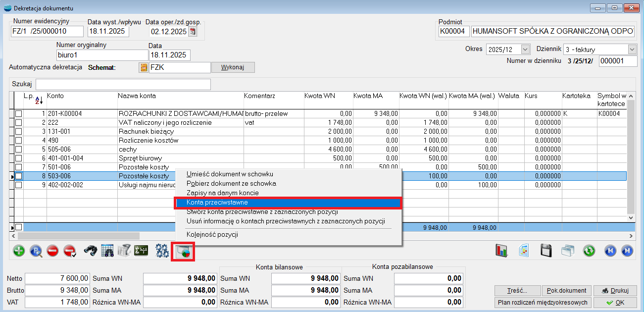The height and width of the screenshot is (312, 644).
Task: Click the green plus add-row icon
Action: (19, 251)
